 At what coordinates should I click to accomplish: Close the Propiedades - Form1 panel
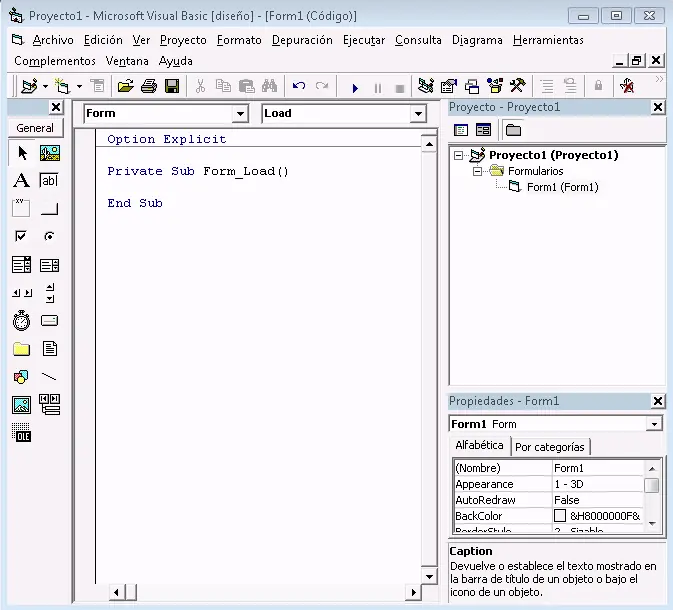pyautogui.click(x=658, y=401)
